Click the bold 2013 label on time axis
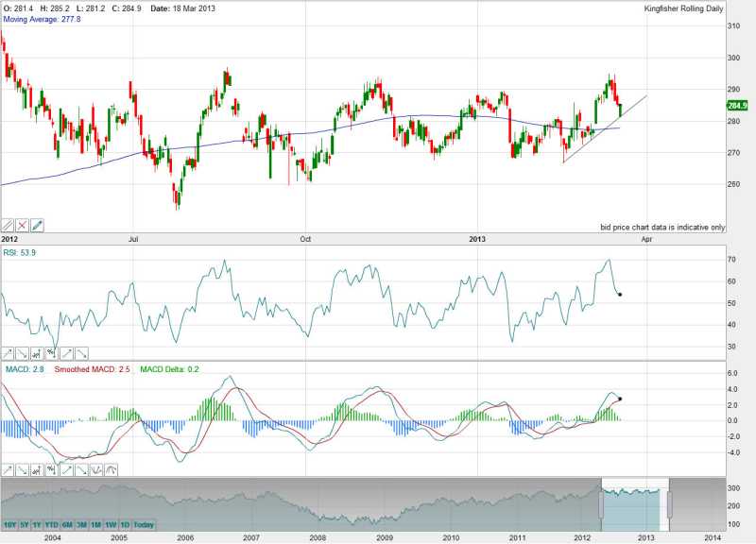Image resolution: width=756 pixels, height=544 pixels. pos(477,239)
